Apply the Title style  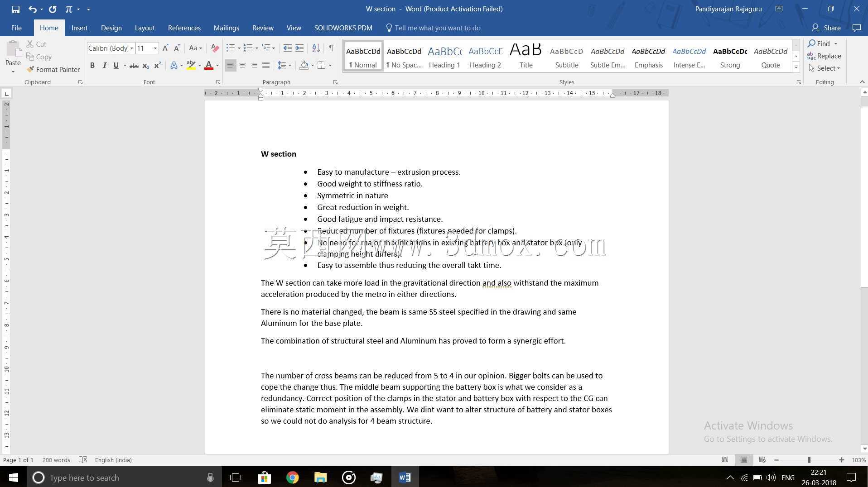click(526, 56)
